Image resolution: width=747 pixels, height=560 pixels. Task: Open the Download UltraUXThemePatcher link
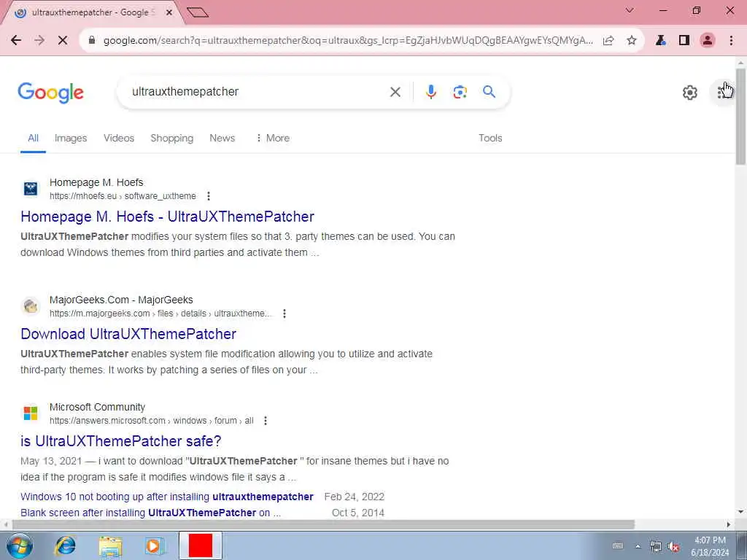pyautogui.click(x=128, y=334)
